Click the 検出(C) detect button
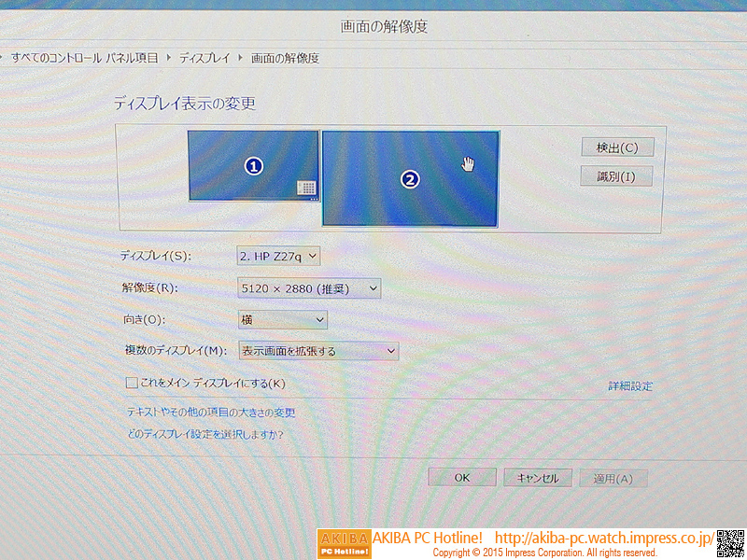Image resolution: width=747 pixels, height=560 pixels. point(617,147)
